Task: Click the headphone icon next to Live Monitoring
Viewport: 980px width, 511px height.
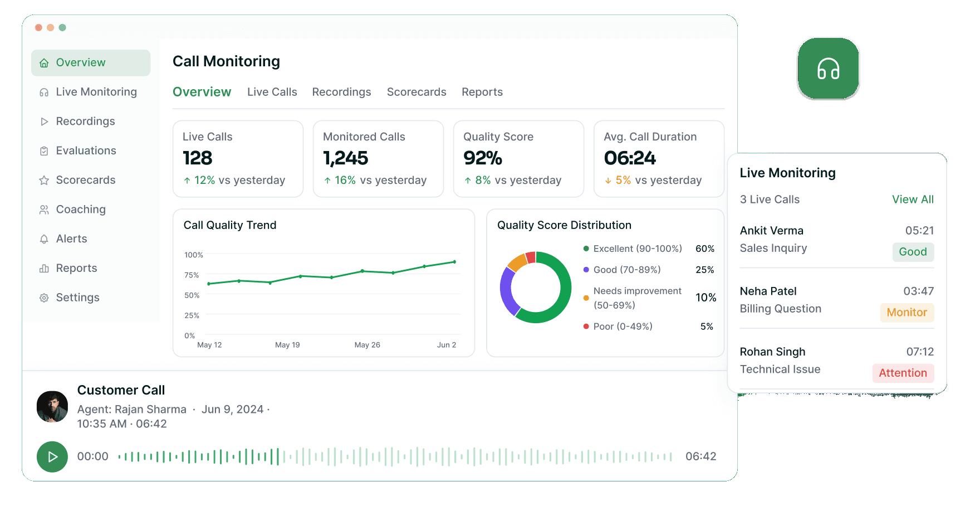Action: (44, 93)
